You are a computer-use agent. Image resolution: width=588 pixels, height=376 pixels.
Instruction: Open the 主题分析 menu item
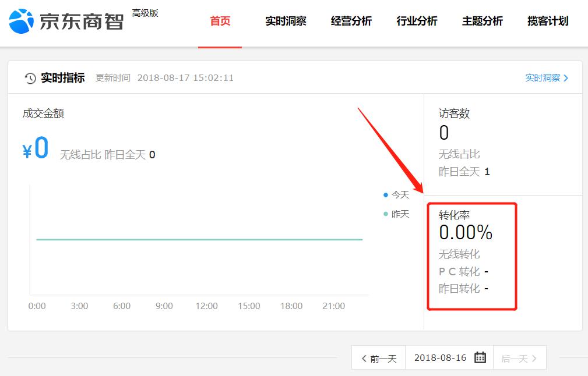(482, 20)
